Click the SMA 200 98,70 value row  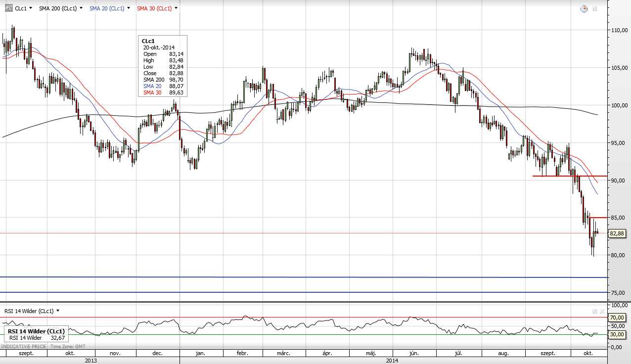[x=163, y=80]
